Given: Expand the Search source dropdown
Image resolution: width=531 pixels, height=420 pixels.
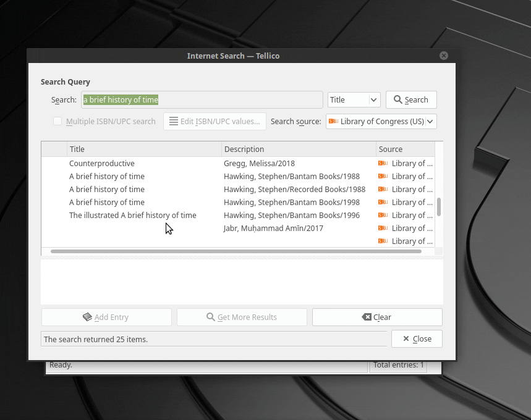Looking at the screenshot, I should coord(381,122).
